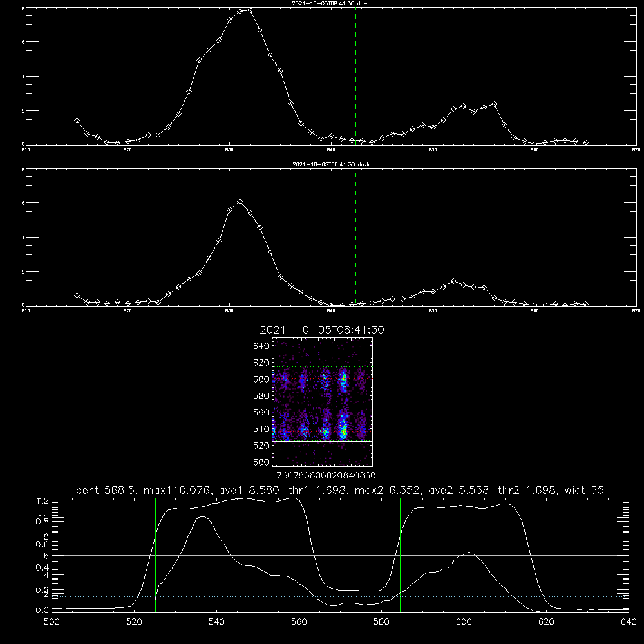
Task: Click the green solid line near 585 in bottom plot
Action: pyautogui.click(x=400, y=554)
